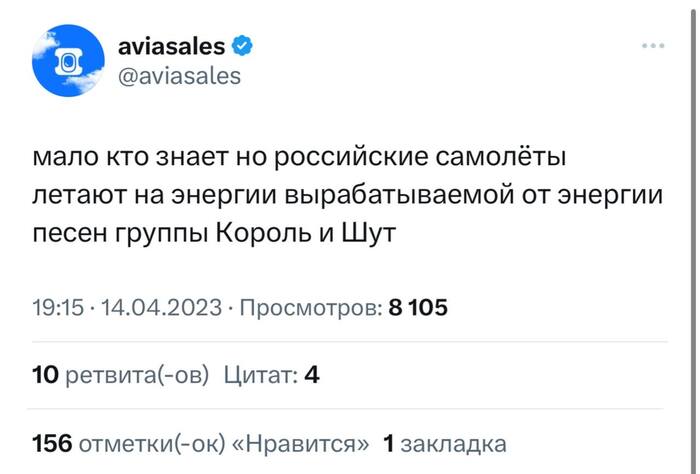The image size is (700, 474).
Task: Click the likes count number 156
Action: (52, 443)
